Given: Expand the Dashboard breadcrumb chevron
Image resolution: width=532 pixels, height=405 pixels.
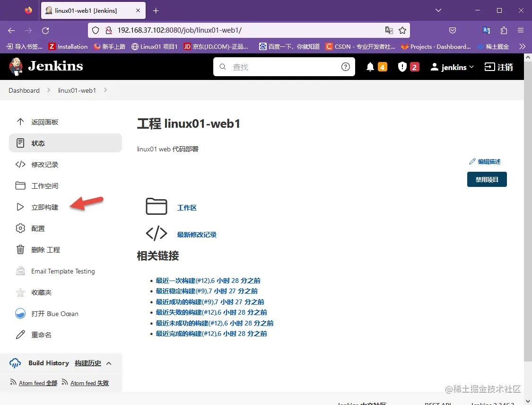Looking at the screenshot, I should [x=49, y=90].
